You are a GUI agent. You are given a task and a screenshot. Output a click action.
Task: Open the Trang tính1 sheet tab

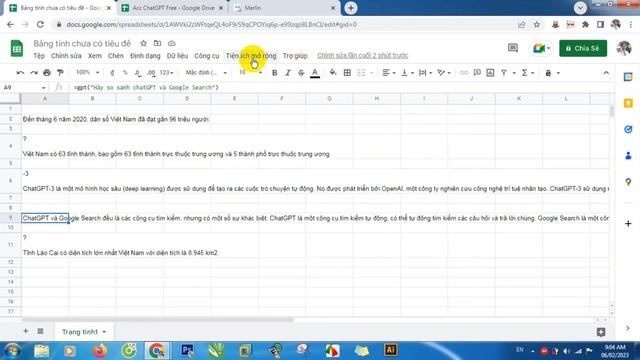pyautogui.click(x=83, y=332)
